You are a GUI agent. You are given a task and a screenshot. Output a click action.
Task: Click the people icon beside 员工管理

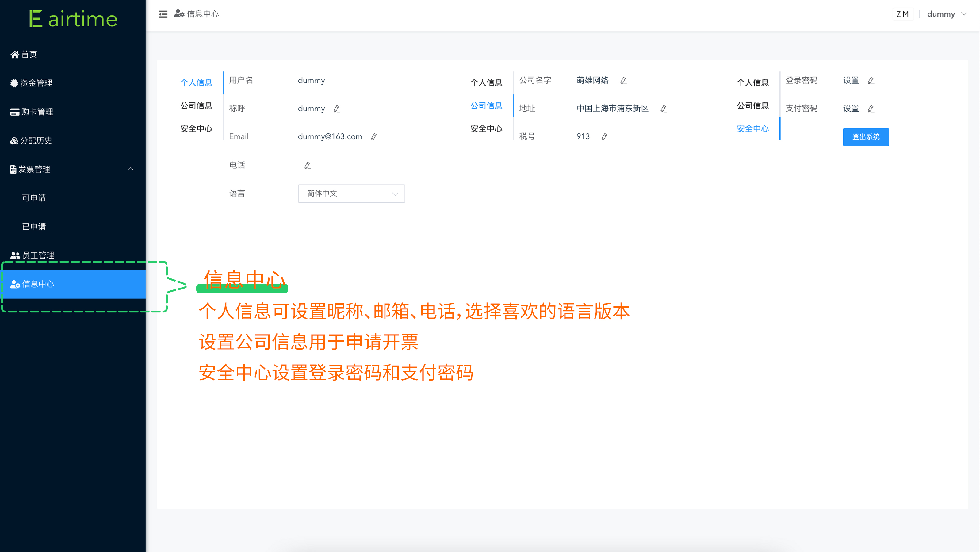pyautogui.click(x=15, y=255)
